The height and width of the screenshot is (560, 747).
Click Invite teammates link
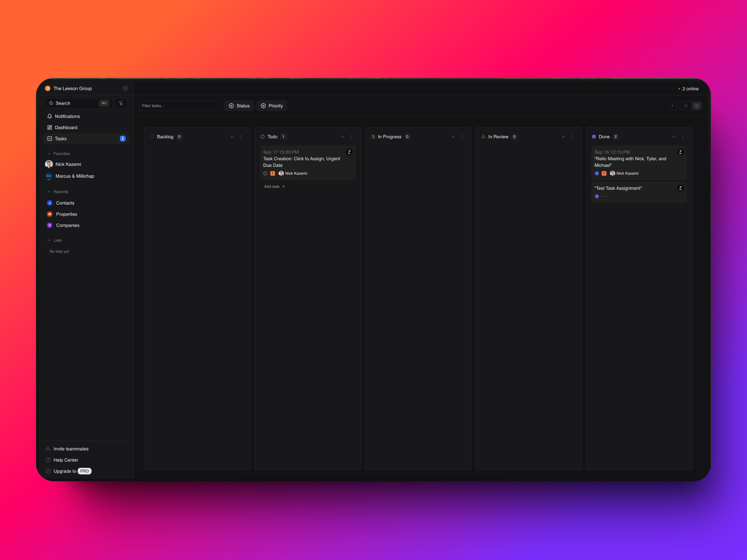(x=71, y=449)
